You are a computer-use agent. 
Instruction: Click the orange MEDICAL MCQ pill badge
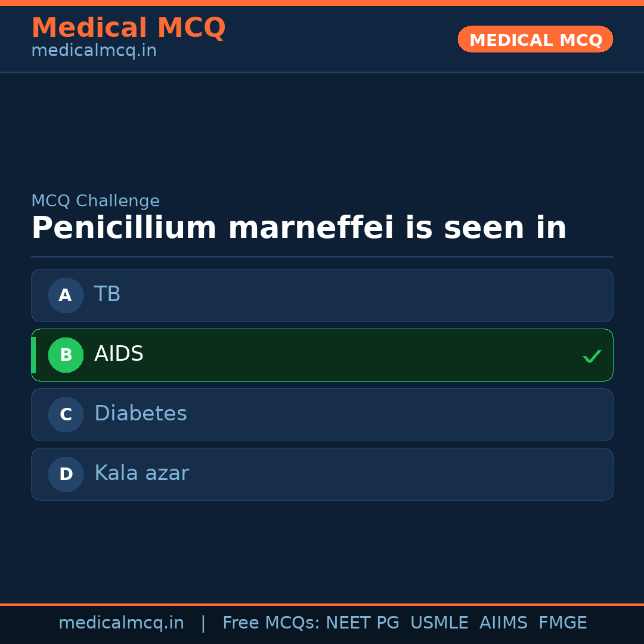(535, 39)
